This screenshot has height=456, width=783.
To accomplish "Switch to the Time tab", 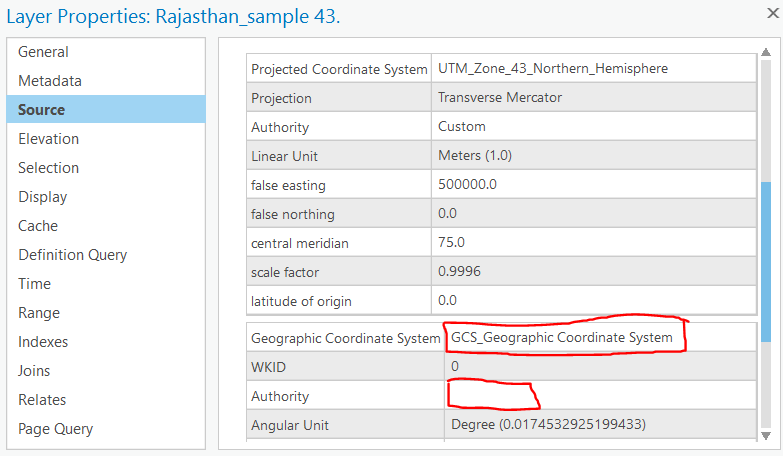I will [x=34, y=284].
